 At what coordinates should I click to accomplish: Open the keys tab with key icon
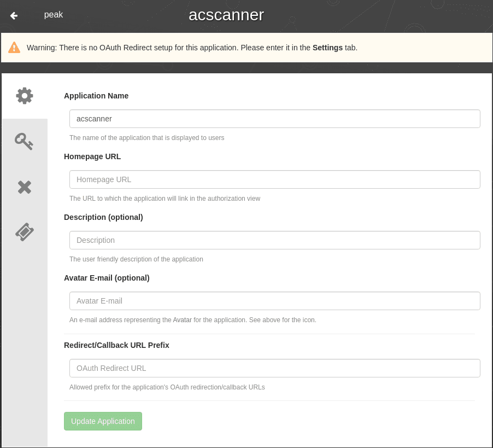pos(25,141)
